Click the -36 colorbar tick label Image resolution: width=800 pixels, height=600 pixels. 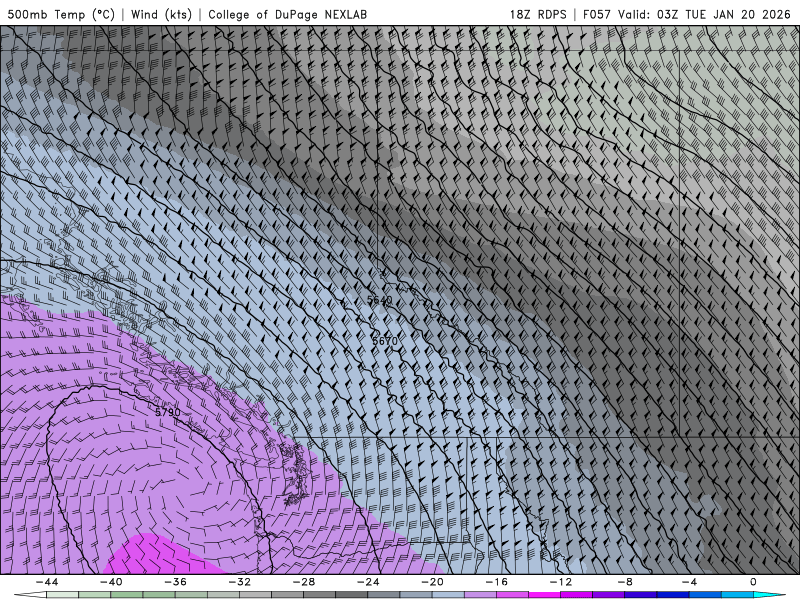click(176, 582)
